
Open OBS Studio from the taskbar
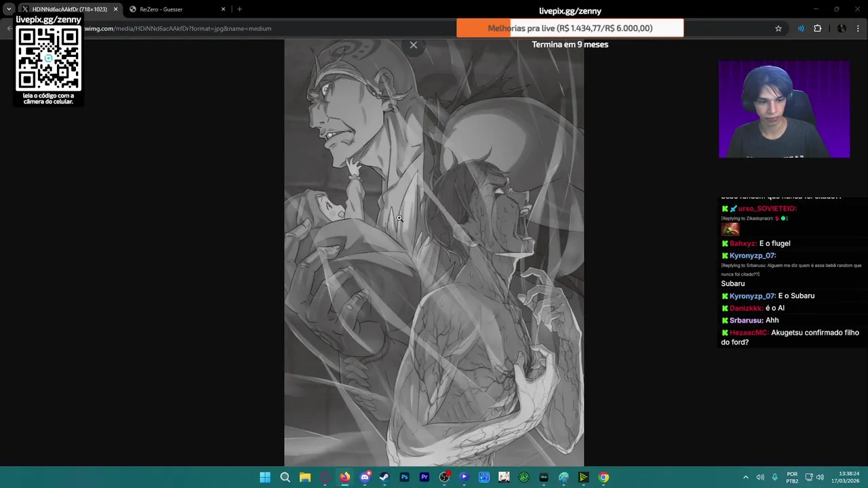coord(444,477)
